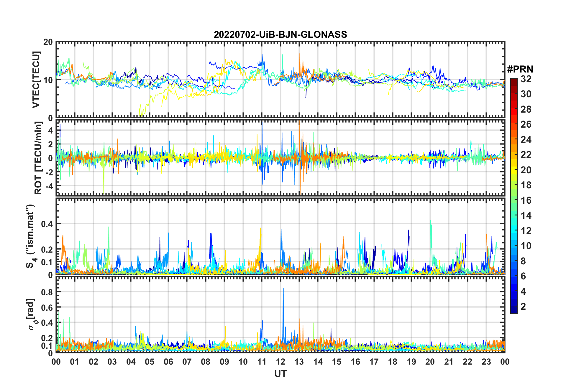
Task: Click the VTEC[TECU] axis label
Action: (x=36, y=80)
